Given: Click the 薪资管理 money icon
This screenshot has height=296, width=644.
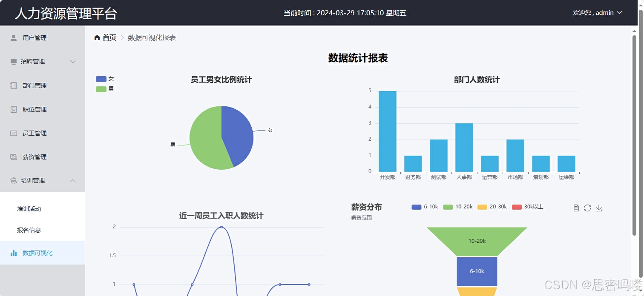Looking at the screenshot, I should pos(14,157).
